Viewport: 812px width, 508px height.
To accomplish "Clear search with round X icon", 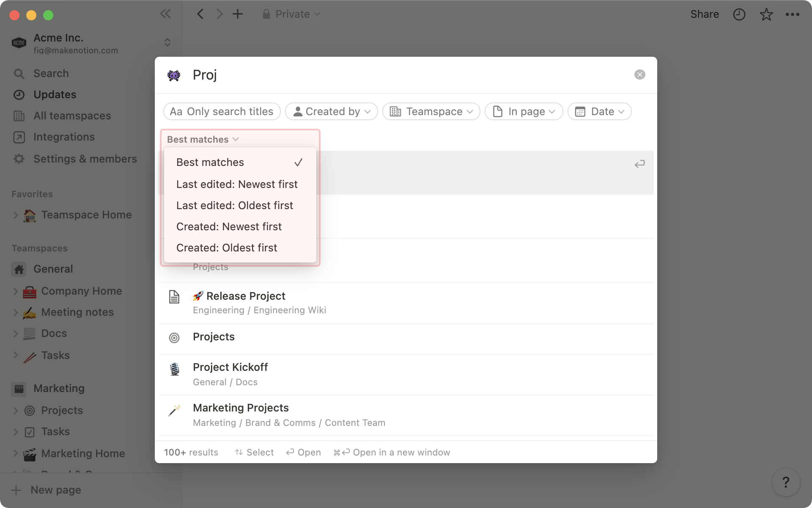I will (639, 75).
